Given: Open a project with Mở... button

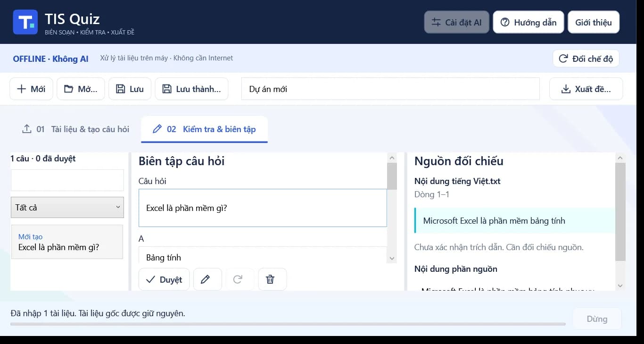Looking at the screenshot, I should click(81, 89).
